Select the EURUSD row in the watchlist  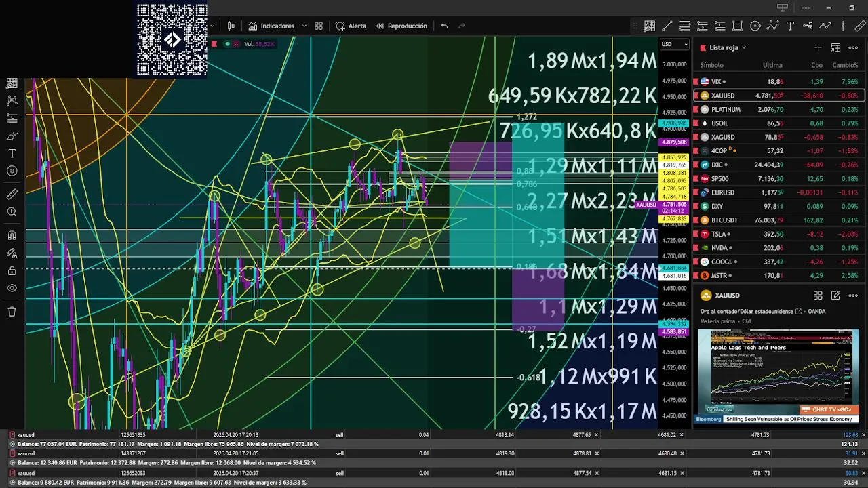(778, 192)
